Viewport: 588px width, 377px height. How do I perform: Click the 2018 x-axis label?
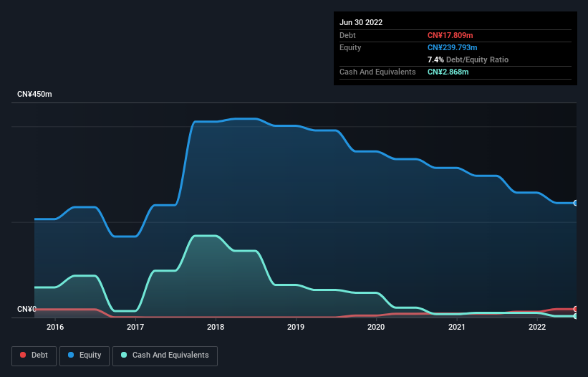(216, 327)
